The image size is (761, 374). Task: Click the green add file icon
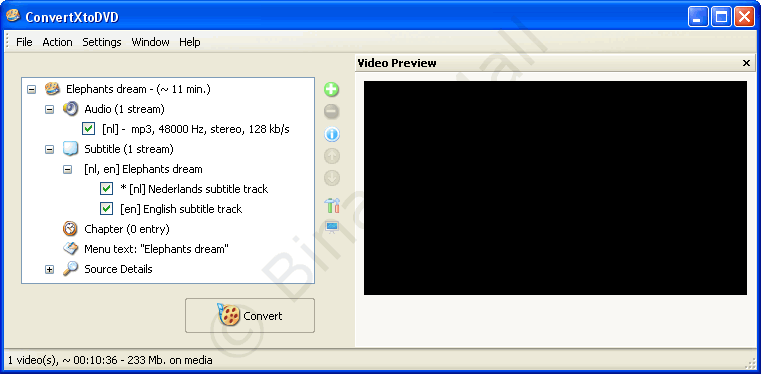(332, 90)
